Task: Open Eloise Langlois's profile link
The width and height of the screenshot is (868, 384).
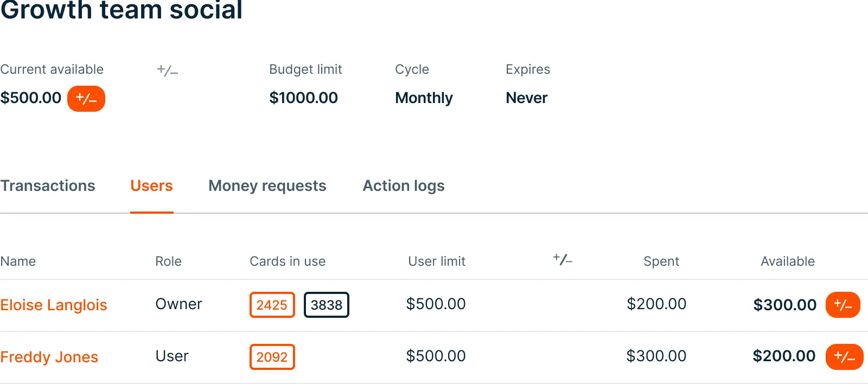Action: [54, 305]
